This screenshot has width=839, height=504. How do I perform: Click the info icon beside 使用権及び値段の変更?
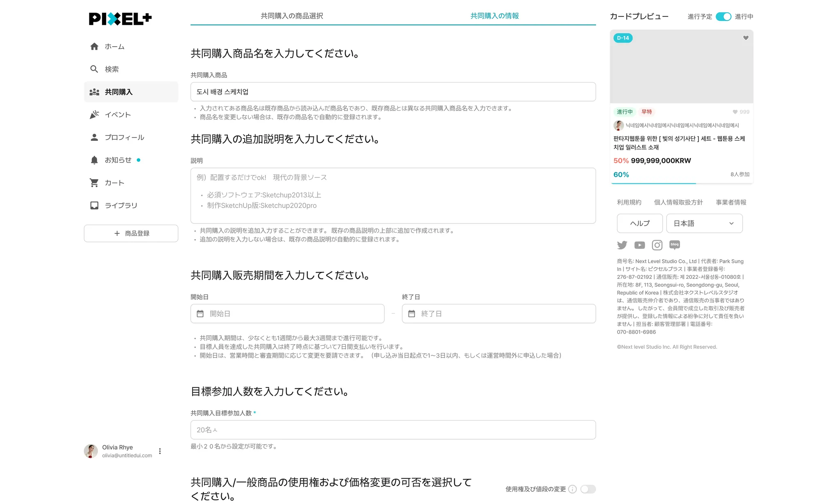572,489
